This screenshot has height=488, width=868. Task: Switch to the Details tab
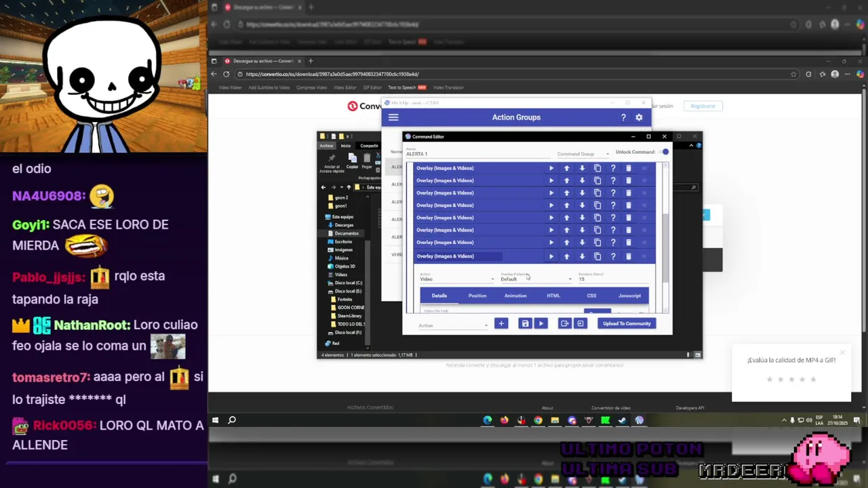[x=439, y=296]
